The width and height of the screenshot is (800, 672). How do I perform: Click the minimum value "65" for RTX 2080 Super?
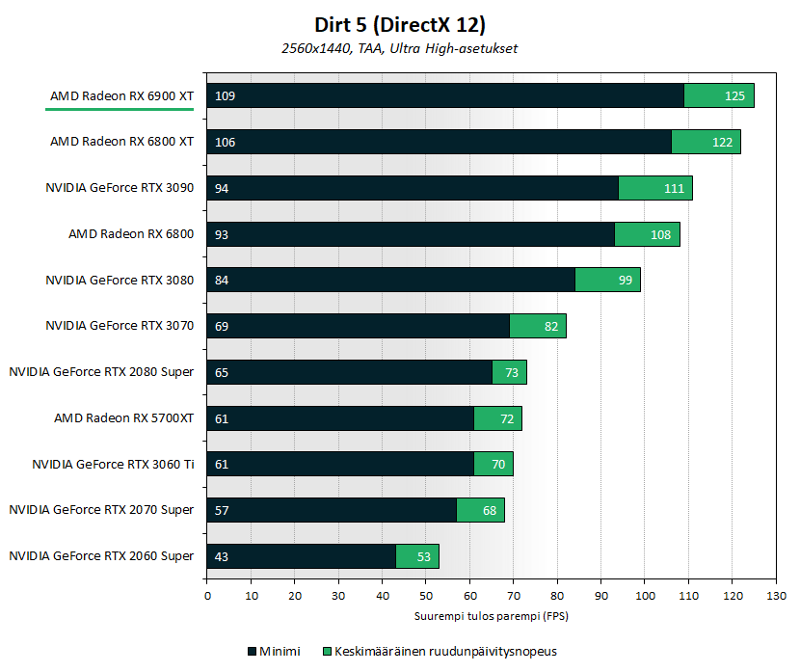tap(222, 372)
